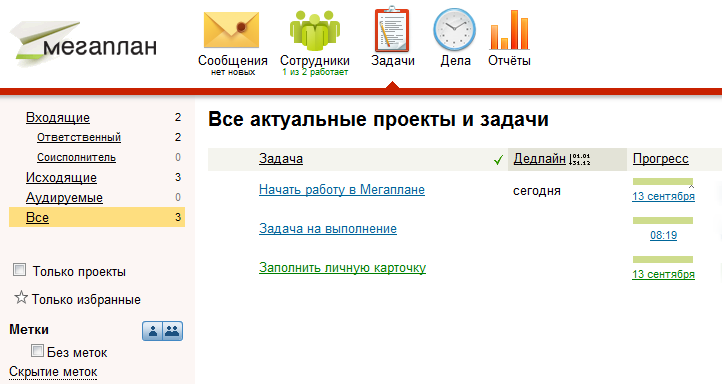Click 13 сентября link for Начать работу

663,196
